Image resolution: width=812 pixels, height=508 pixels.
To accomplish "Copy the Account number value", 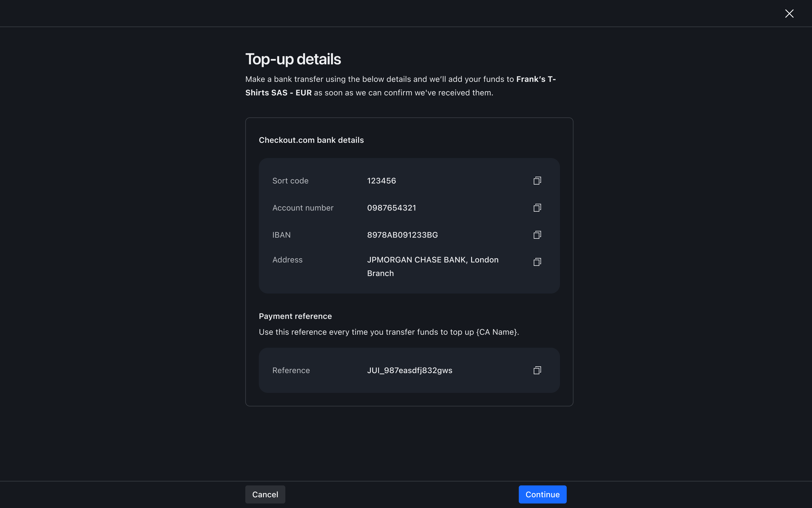I will (537, 208).
